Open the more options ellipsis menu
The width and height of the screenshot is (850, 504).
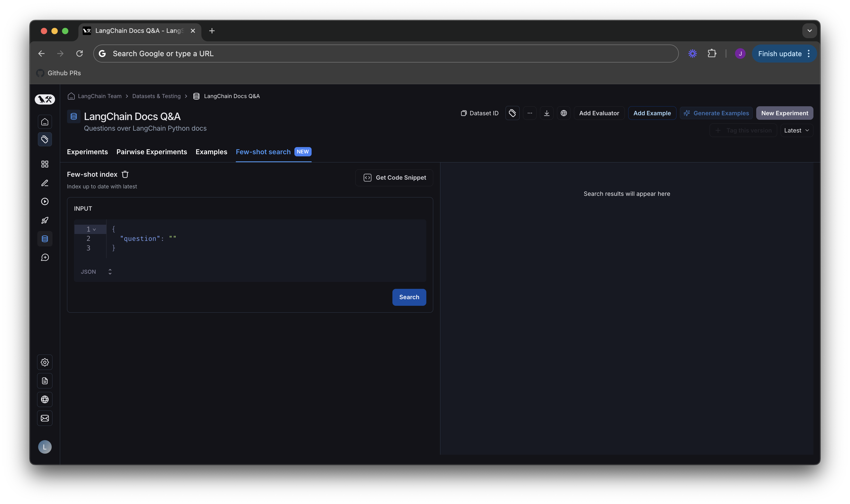(x=529, y=113)
